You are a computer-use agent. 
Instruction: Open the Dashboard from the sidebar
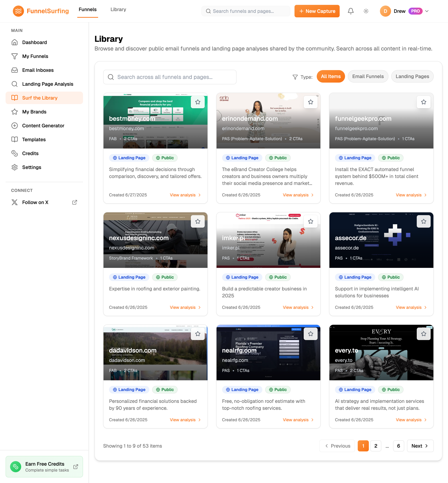[34, 42]
